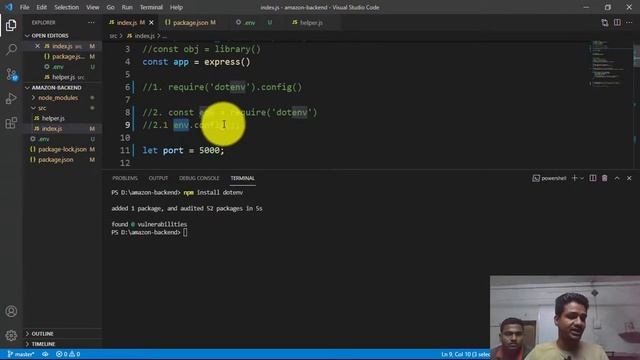Viewport: 640px width, 360px height.
Task: Open the Terminal menu
Action: [x=151, y=7]
